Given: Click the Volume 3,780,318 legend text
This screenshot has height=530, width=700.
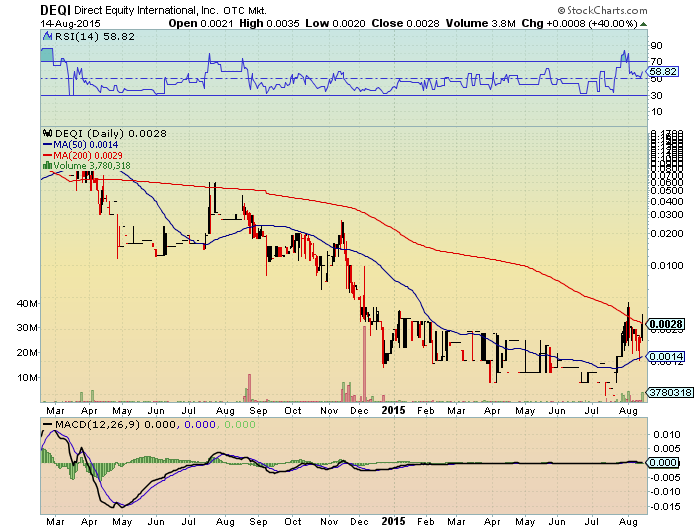Looking at the screenshot, I should point(92,166).
